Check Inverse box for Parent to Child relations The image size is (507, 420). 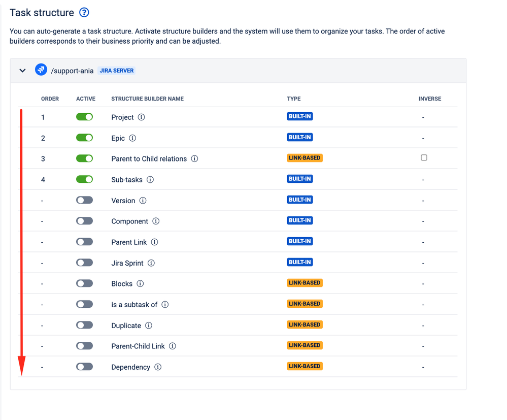coord(424,157)
